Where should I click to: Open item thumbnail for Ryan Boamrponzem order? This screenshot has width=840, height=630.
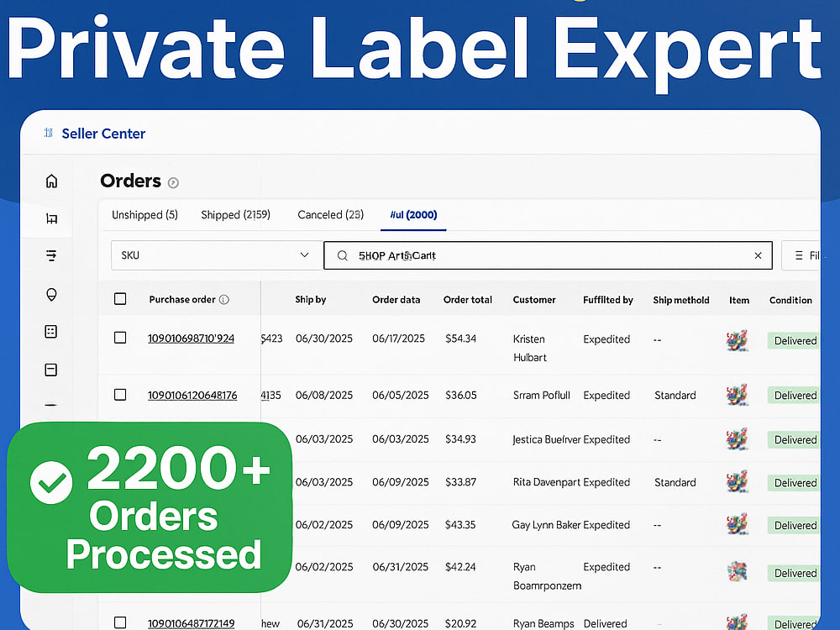click(738, 571)
